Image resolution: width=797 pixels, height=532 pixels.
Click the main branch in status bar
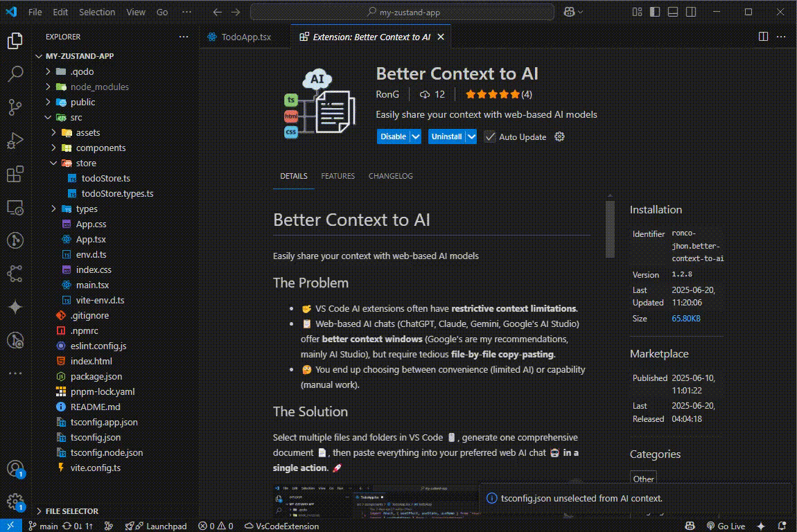coord(43,526)
